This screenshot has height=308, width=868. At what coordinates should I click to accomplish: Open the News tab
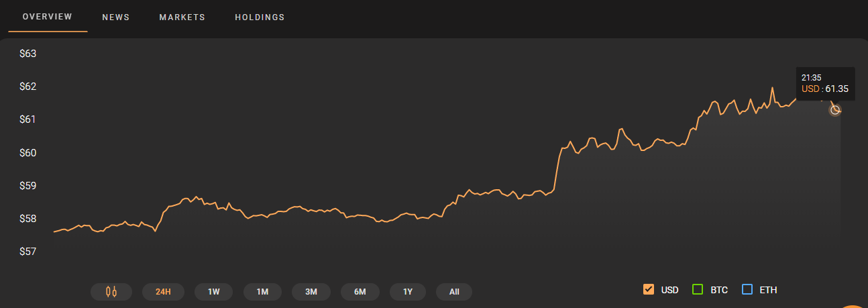(116, 17)
